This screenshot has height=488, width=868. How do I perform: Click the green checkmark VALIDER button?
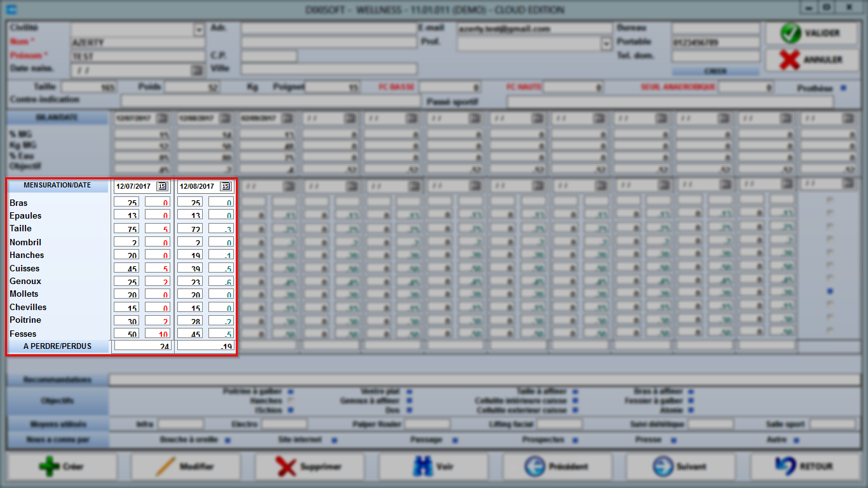click(x=811, y=33)
